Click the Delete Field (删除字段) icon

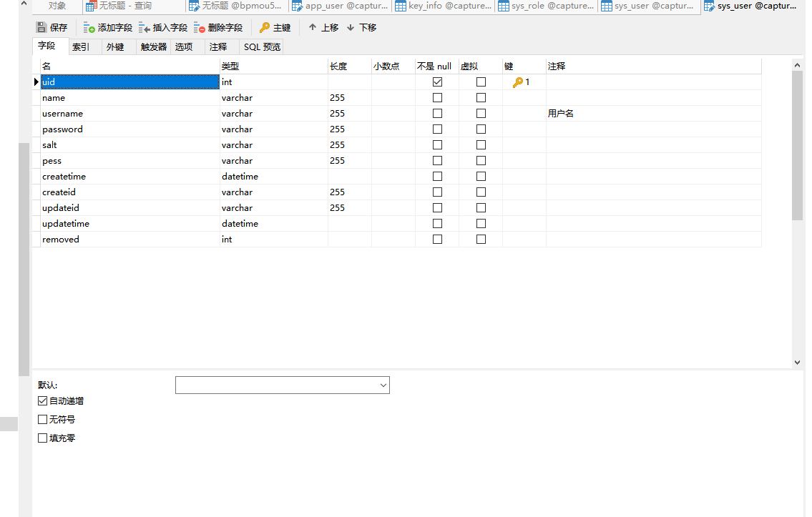pos(200,27)
